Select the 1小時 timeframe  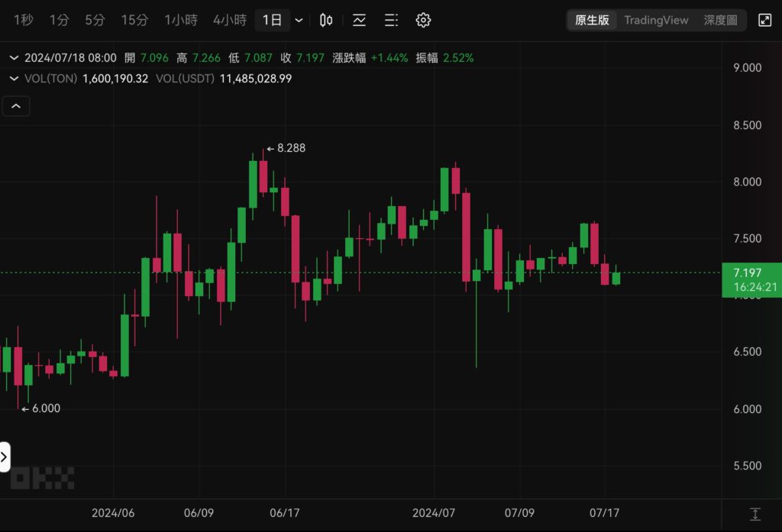click(x=180, y=20)
